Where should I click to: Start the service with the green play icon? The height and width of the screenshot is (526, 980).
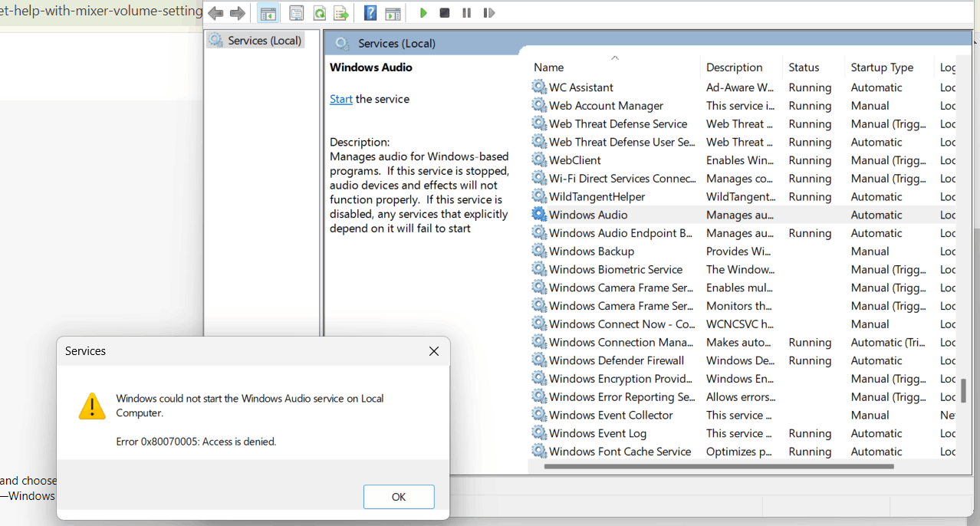pyautogui.click(x=423, y=13)
